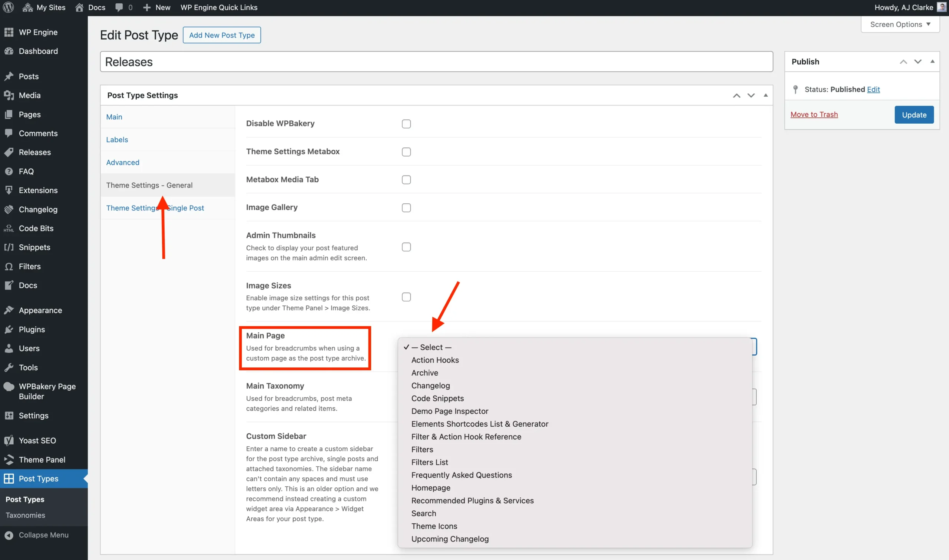Click the Move to Trash link
Image resolution: width=949 pixels, height=560 pixels.
coord(814,114)
